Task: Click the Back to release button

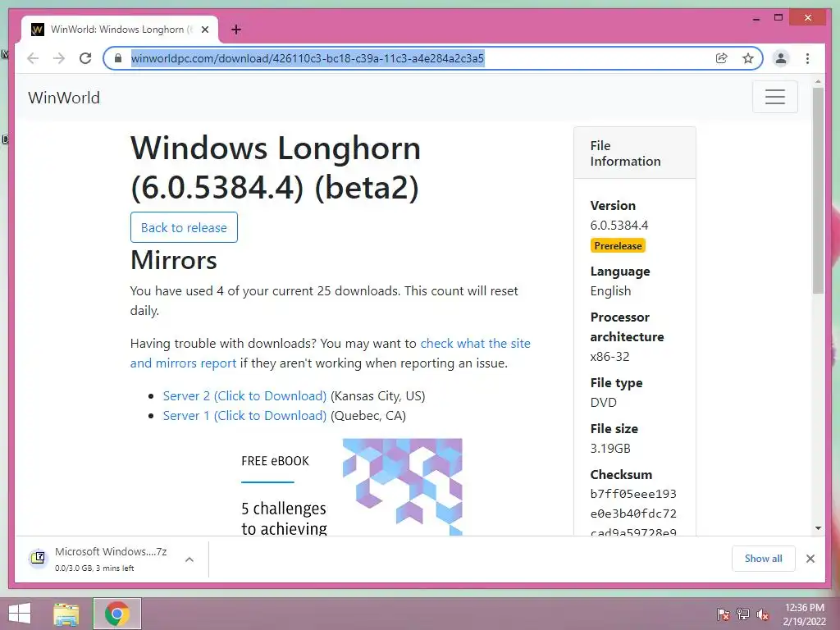Action: tap(184, 227)
